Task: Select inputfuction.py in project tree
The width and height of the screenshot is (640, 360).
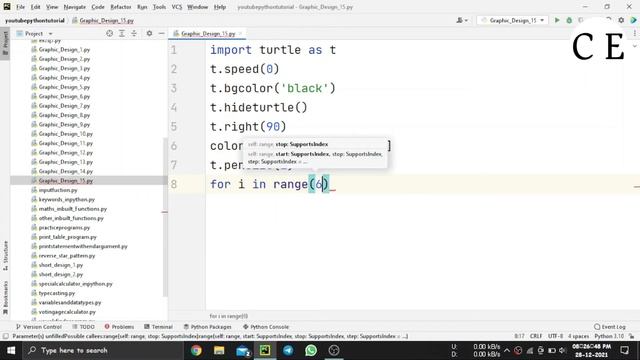Action: tap(58, 190)
